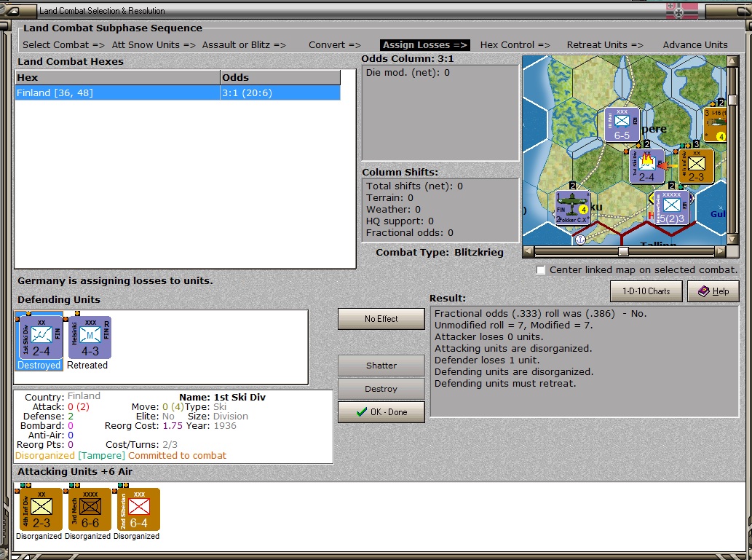
Task: Click the map scroll down arrow
Action: tap(732, 239)
